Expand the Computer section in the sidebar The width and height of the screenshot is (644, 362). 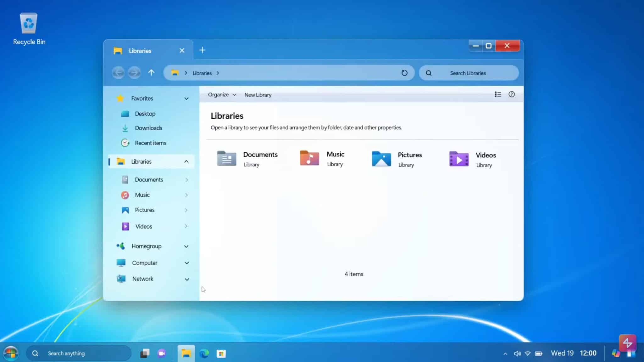pyautogui.click(x=187, y=263)
